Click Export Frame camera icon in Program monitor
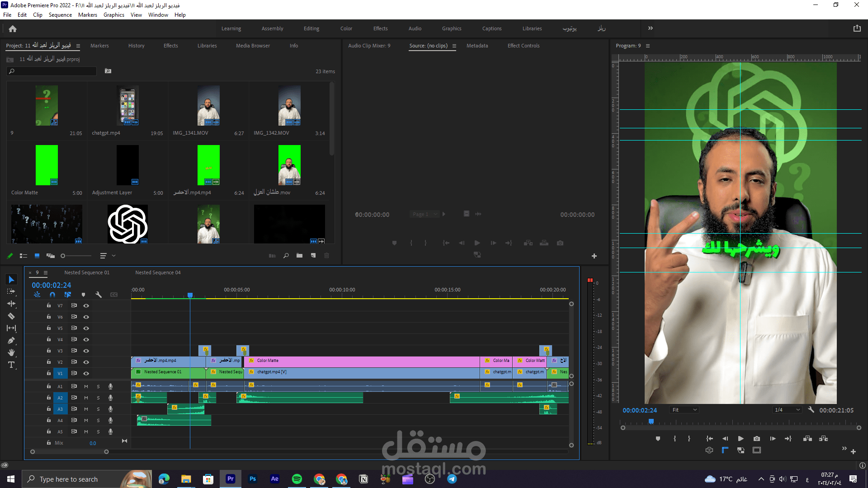The image size is (868, 488). click(x=757, y=439)
